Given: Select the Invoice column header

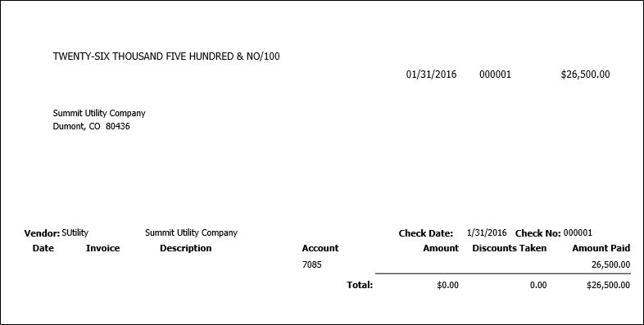Looking at the screenshot, I should [102, 248].
